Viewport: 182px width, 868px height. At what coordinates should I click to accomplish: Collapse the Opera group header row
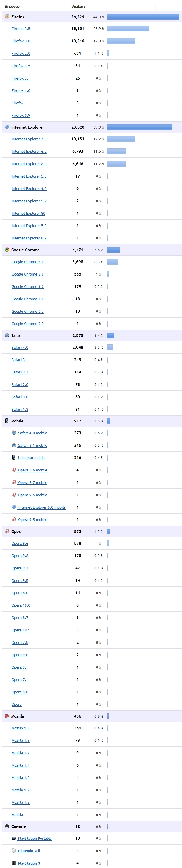click(x=92, y=531)
